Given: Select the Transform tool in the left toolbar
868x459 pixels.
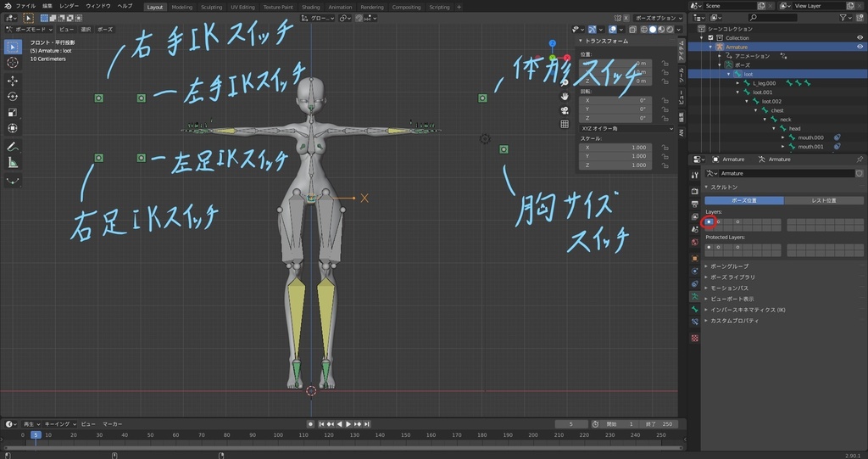Looking at the screenshot, I should (x=13, y=128).
